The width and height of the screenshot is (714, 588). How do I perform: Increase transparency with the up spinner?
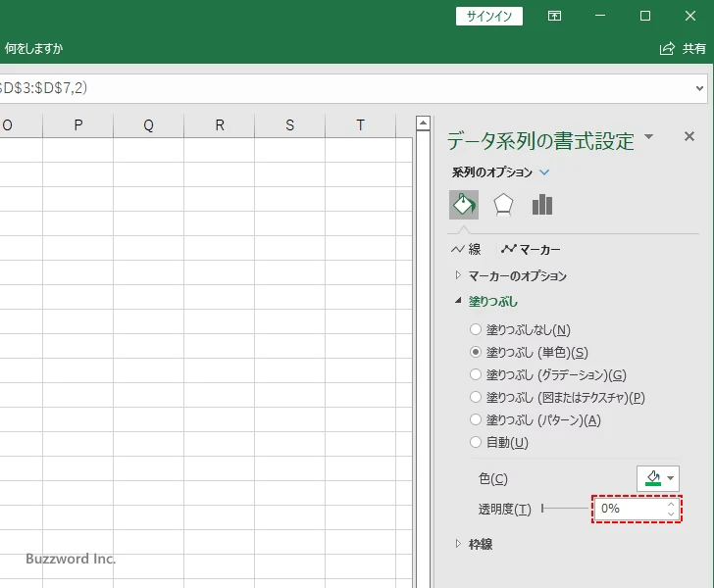(671, 504)
